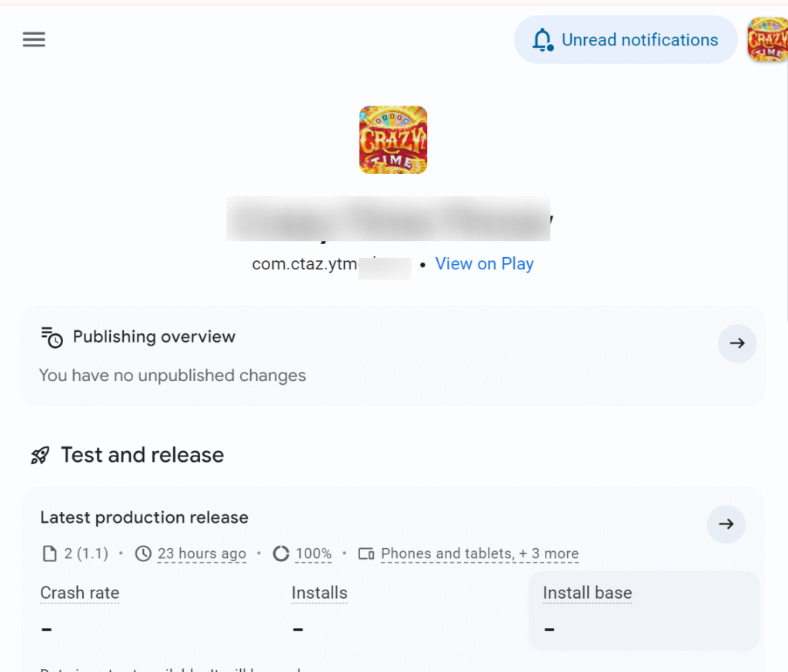The image size is (788, 672).
Task: Click the Installs metric label
Action: coord(319,593)
